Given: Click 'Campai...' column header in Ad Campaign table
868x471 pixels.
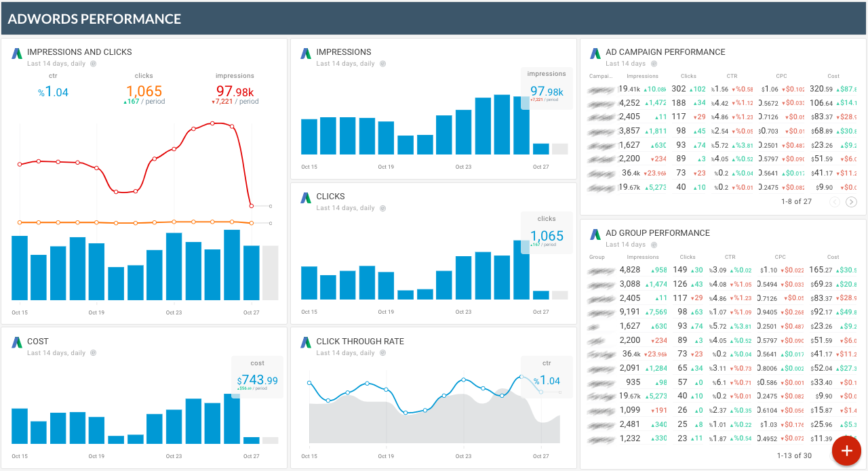Looking at the screenshot, I should click(x=601, y=77).
